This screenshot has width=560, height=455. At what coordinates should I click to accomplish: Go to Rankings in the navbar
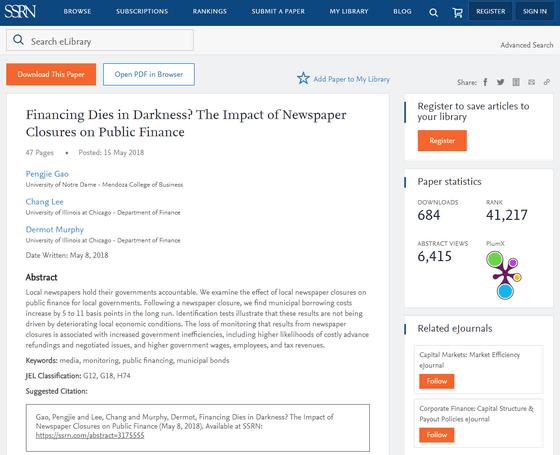pyautogui.click(x=210, y=11)
